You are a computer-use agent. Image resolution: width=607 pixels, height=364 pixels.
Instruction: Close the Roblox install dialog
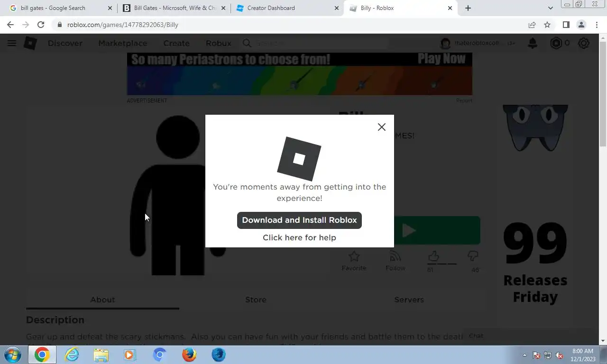tap(381, 127)
